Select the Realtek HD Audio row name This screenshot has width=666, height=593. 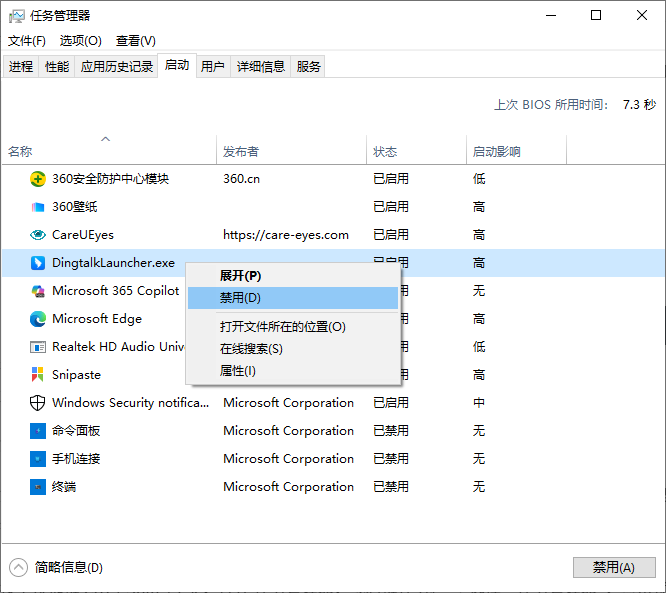(x=119, y=347)
